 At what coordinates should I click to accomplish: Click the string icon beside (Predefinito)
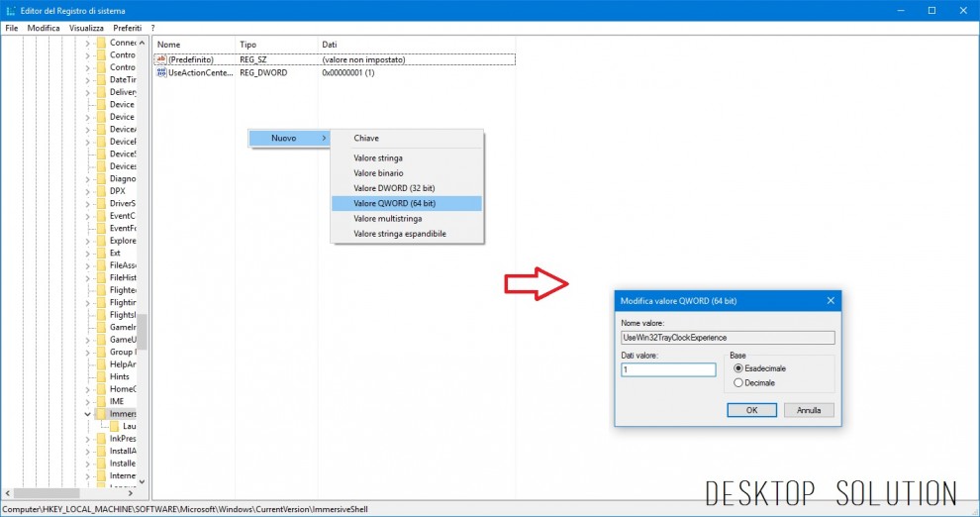pyautogui.click(x=161, y=59)
